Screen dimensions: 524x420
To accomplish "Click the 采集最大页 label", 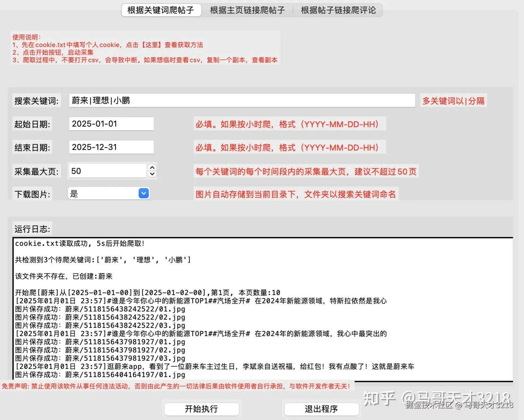I will click(36, 171).
